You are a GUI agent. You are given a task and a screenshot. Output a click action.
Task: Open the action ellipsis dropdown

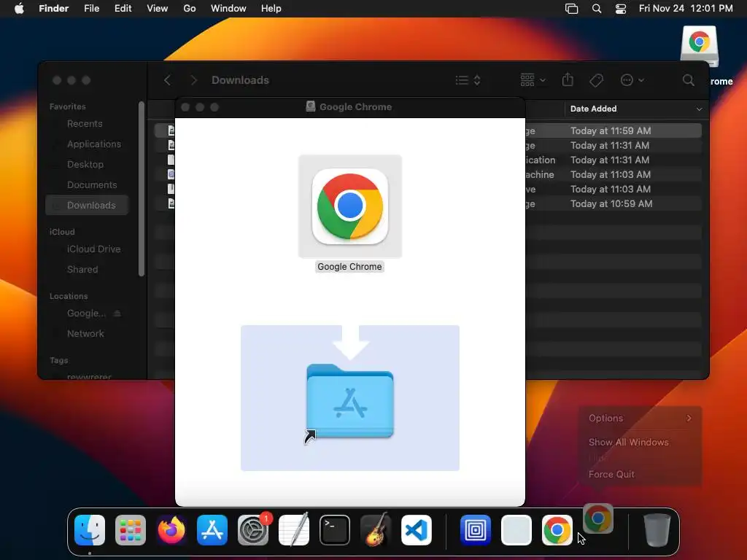point(632,80)
